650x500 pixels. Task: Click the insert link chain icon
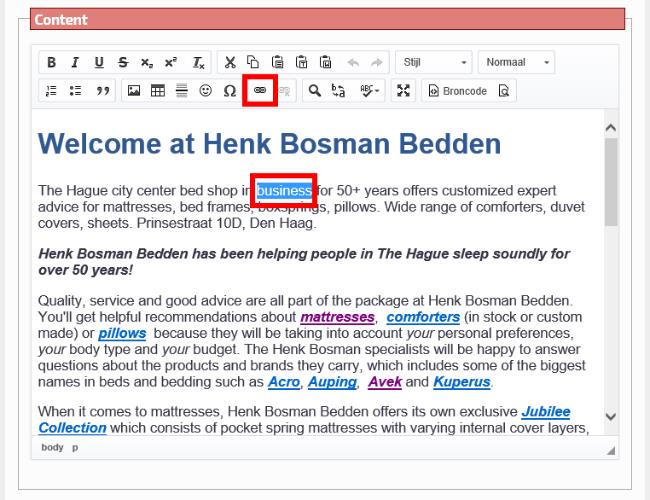coord(260,90)
